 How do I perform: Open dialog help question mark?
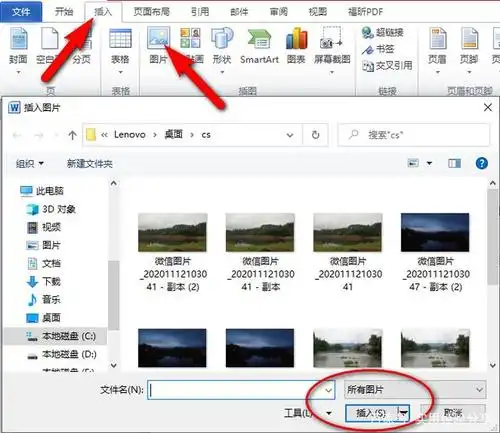point(481,163)
